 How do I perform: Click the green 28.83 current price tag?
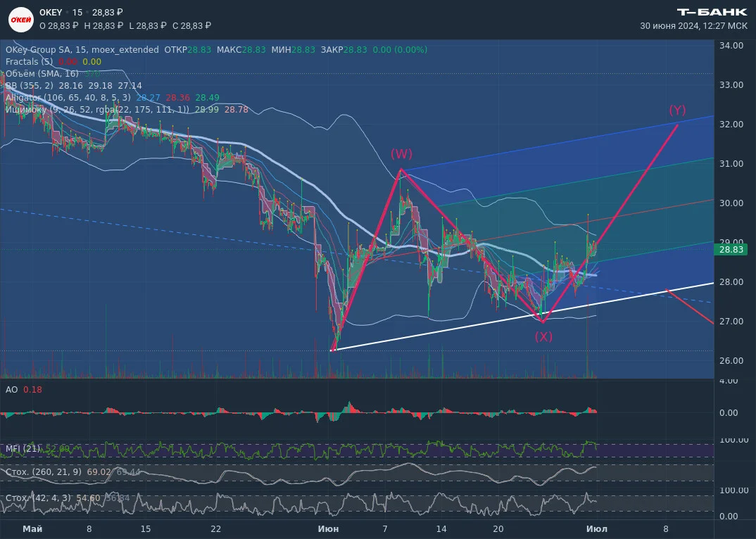(x=731, y=249)
